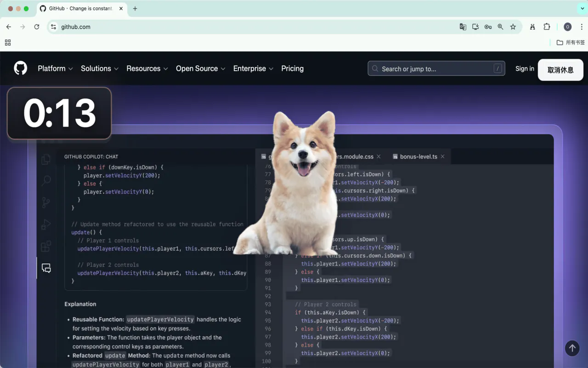Click the 0:13 countdown timer
This screenshot has height=368, width=588.
pyautogui.click(x=59, y=113)
